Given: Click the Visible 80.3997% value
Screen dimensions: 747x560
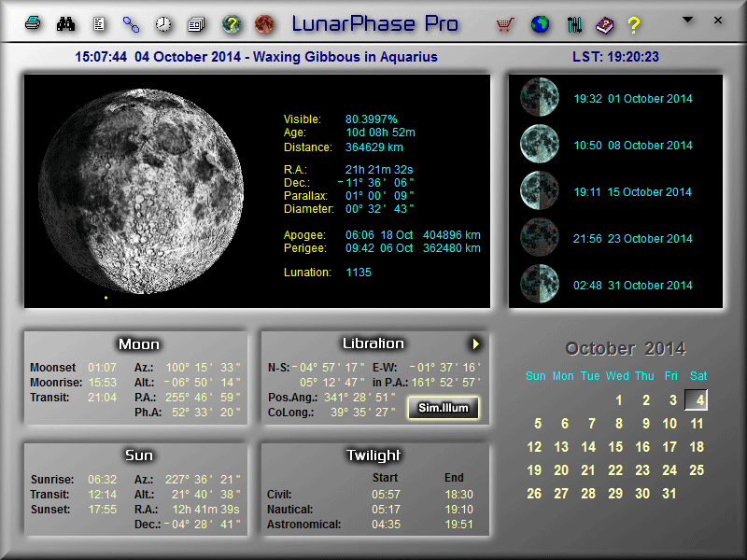Looking at the screenshot, I should [371, 119].
